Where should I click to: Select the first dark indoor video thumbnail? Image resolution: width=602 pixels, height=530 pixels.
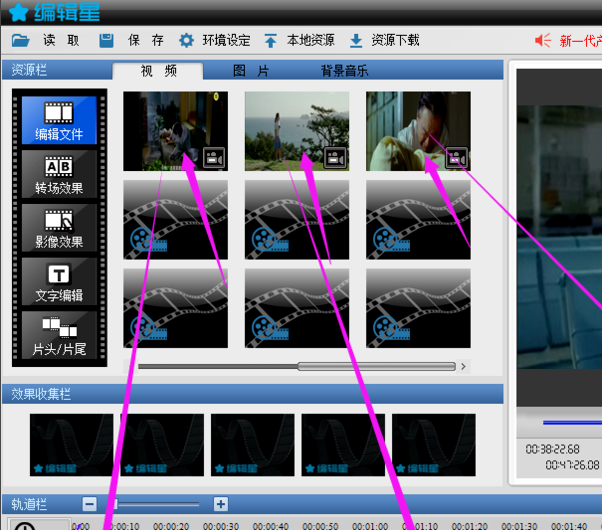coord(175,131)
